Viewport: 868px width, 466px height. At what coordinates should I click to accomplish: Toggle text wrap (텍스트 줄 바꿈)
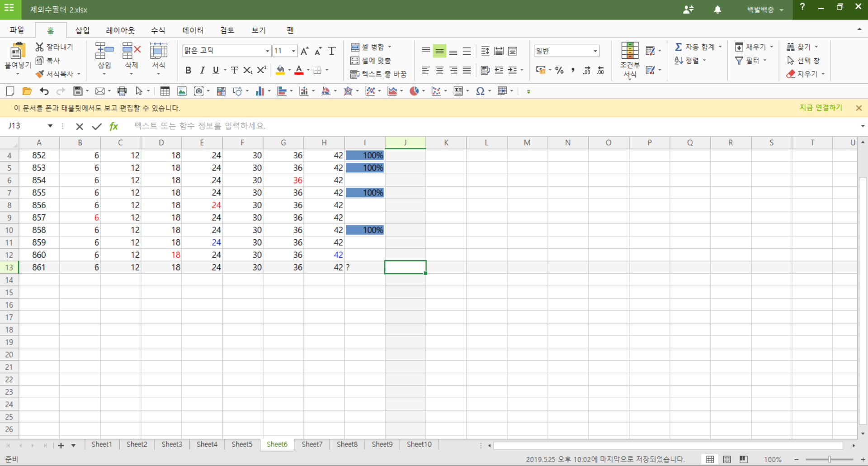pyautogui.click(x=378, y=74)
